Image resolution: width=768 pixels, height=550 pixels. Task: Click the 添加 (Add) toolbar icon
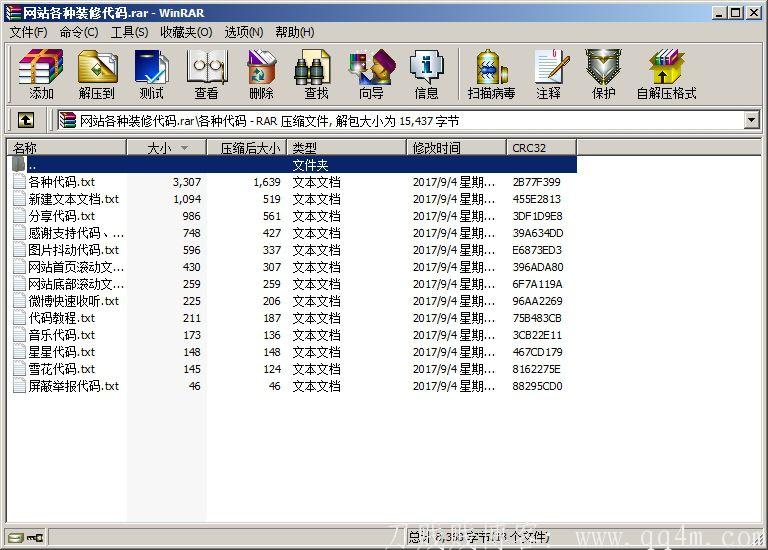[x=41, y=74]
